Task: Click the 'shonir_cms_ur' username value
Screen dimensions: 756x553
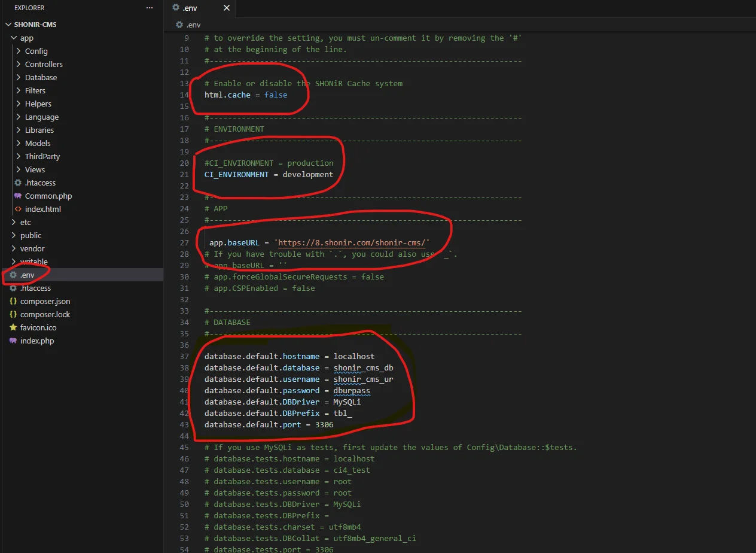Action: pyautogui.click(x=364, y=379)
